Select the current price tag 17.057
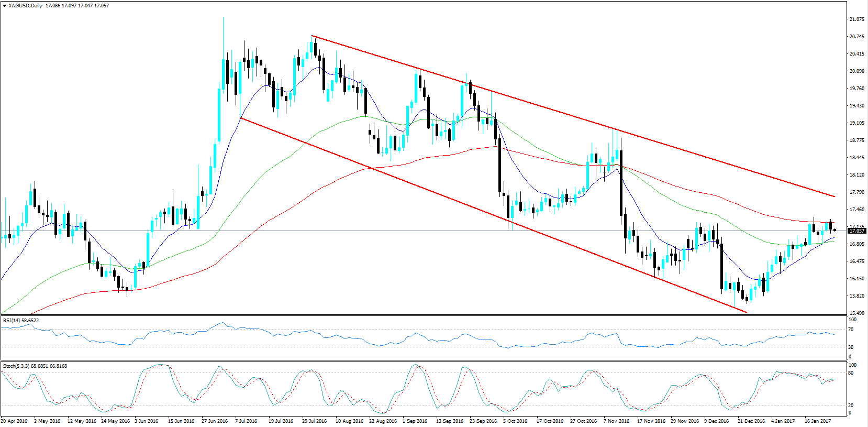Screen dimensions: 868x427 tap(856, 231)
